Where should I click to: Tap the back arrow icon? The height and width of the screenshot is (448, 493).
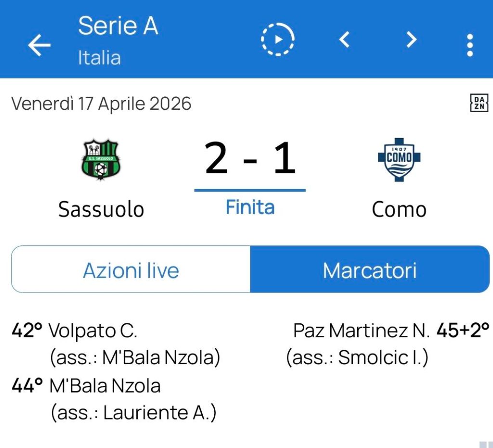pyautogui.click(x=39, y=45)
